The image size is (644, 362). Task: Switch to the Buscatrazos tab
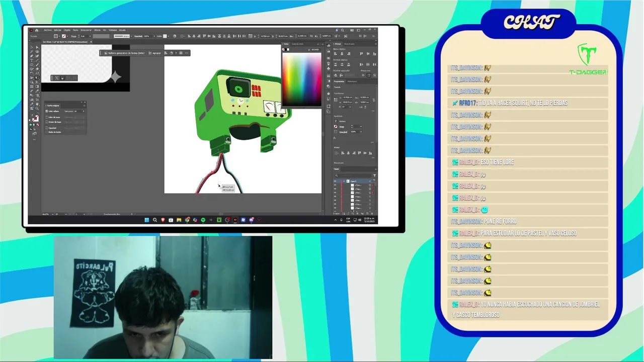tap(349, 44)
